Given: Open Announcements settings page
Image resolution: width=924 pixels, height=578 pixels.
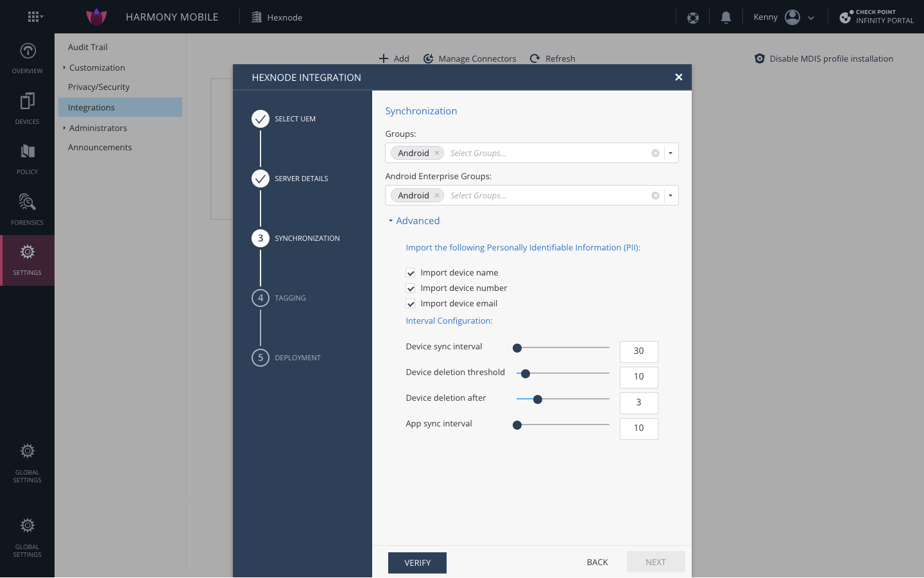Looking at the screenshot, I should [100, 147].
